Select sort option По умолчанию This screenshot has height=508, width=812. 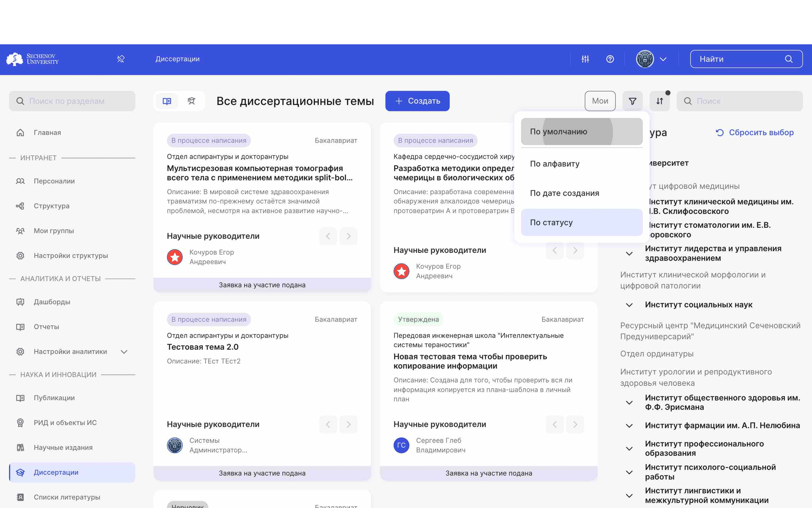point(581,132)
